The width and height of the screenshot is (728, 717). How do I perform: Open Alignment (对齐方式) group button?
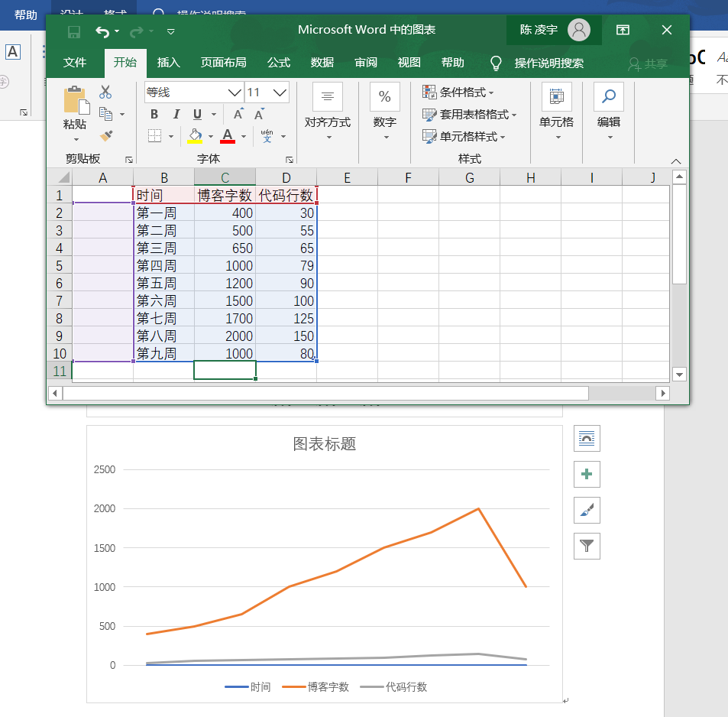[x=328, y=112]
